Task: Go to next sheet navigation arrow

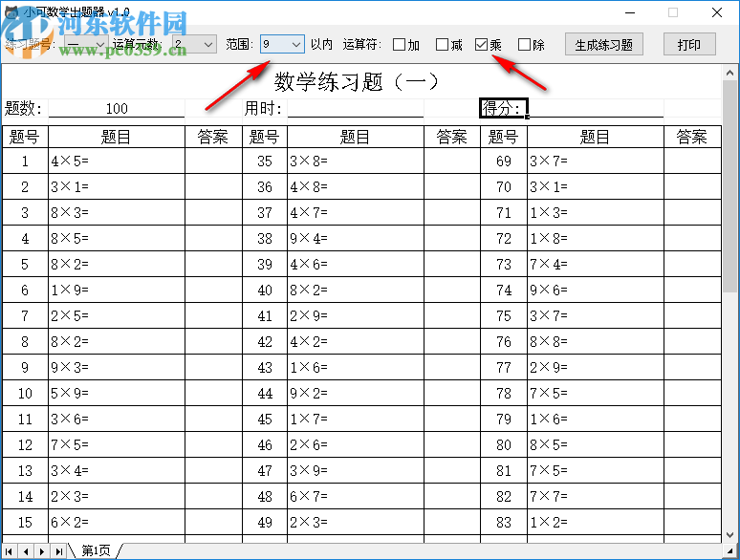Action: (42, 551)
